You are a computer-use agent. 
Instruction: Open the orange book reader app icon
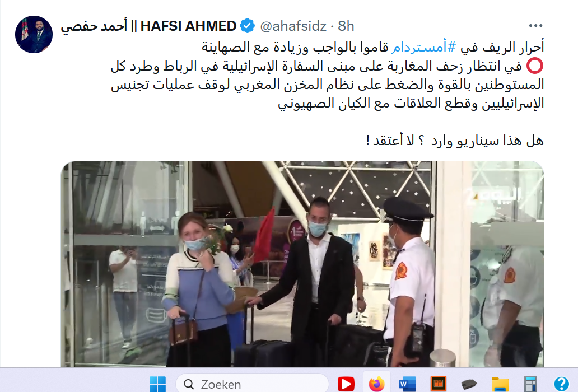click(x=439, y=384)
